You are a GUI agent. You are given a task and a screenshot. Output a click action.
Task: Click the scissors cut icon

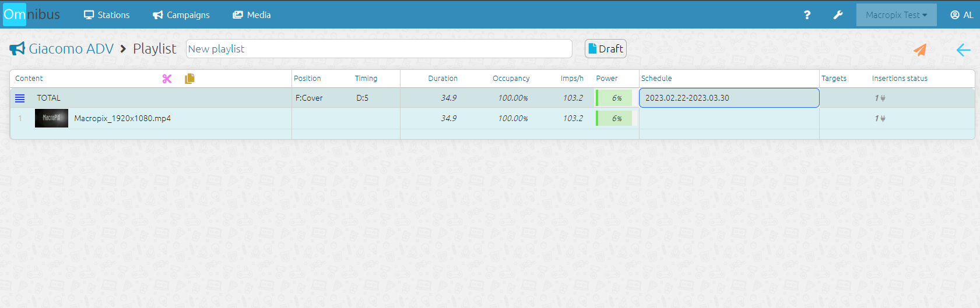tap(167, 79)
